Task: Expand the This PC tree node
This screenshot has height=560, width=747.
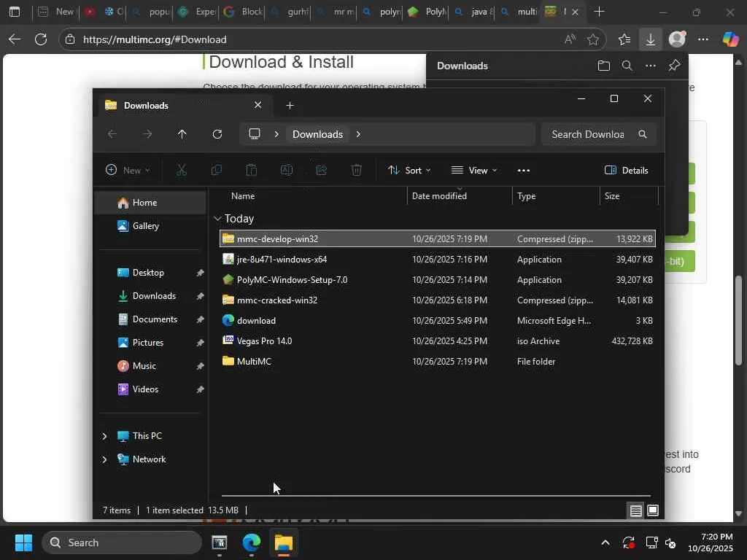Action: (x=104, y=436)
